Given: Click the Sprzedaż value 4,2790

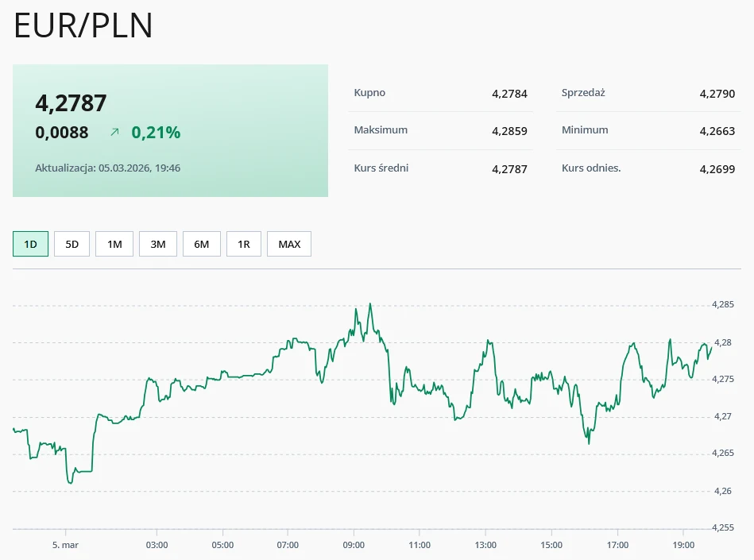Looking at the screenshot, I should tap(717, 94).
